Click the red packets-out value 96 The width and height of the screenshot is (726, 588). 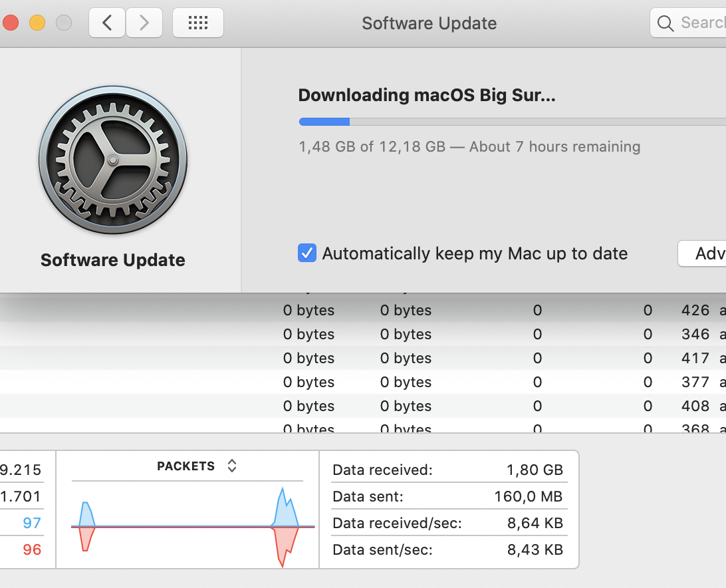[x=32, y=549]
